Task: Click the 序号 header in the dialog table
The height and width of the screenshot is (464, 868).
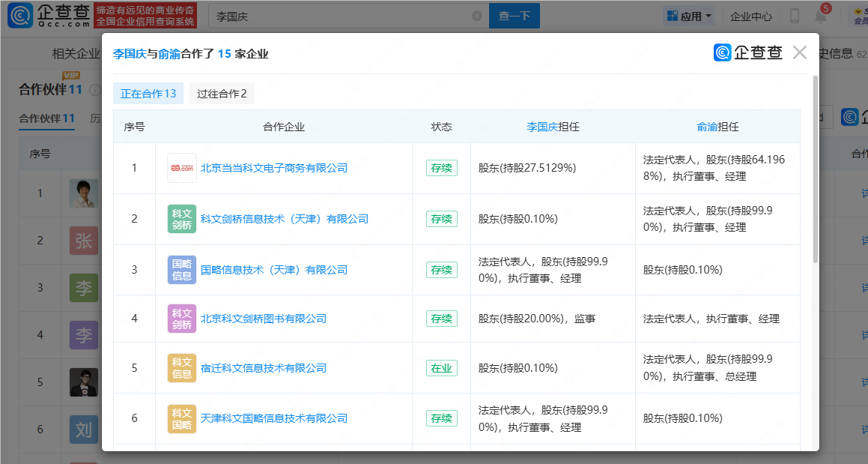Action: tap(135, 127)
